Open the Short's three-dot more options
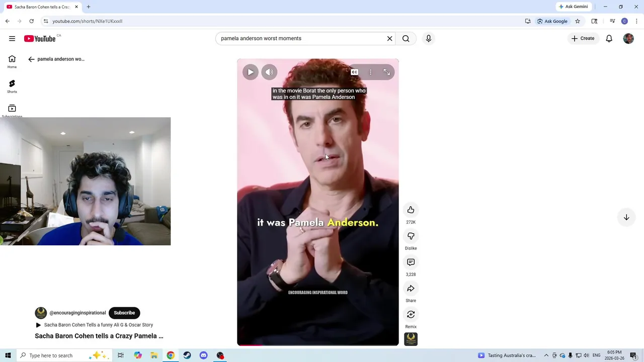Screen dimensions: 644x362 point(370,72)
